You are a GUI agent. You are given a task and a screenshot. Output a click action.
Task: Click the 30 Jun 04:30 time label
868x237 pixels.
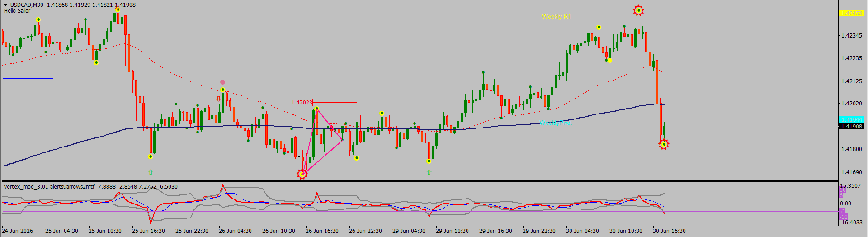582,231
